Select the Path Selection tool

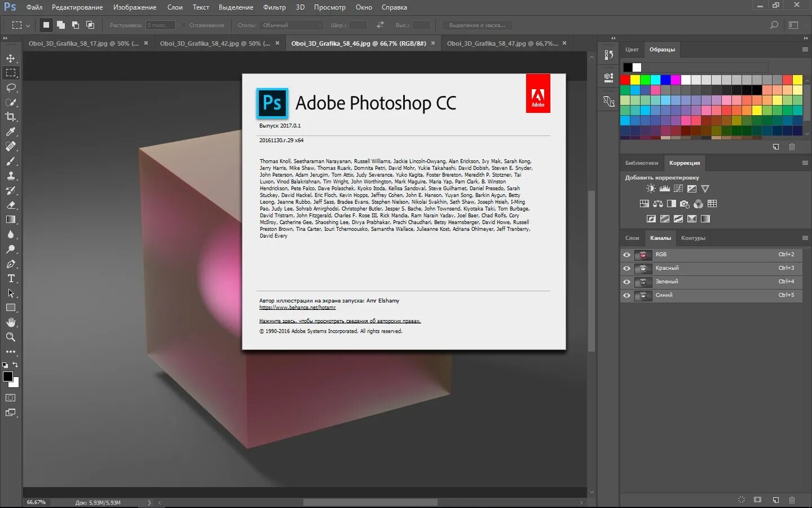point(11,293)
